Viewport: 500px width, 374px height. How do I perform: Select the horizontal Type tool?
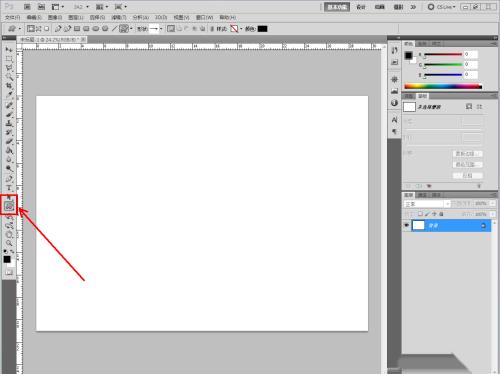point(9,188)
